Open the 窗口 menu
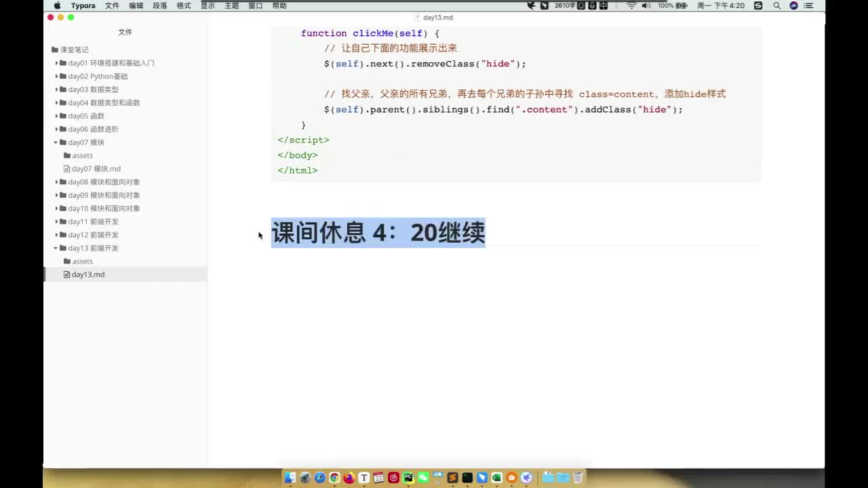The width and height of the screenshot is (868, 488). tap(256, 5)
